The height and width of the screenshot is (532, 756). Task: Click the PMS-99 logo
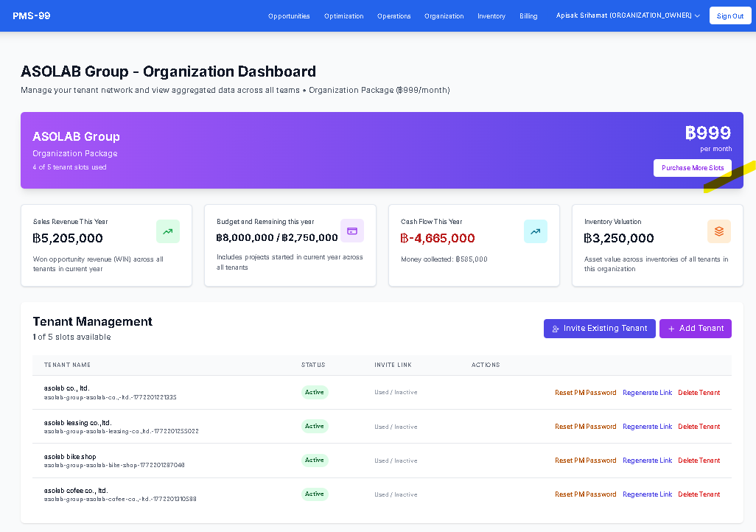coord(30,15)
